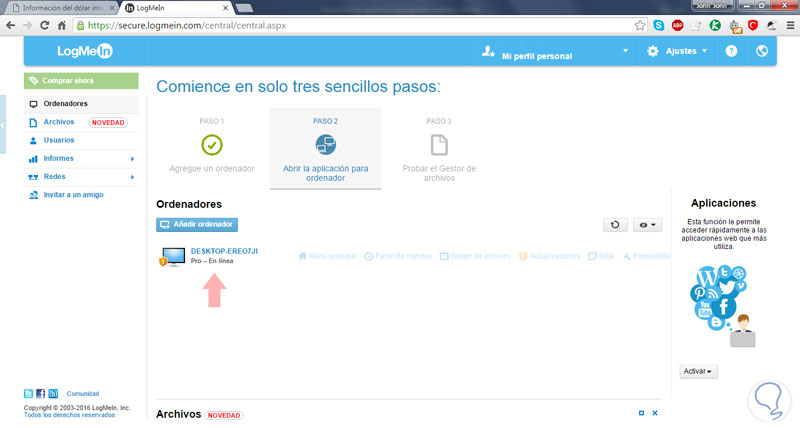Bookmark this page with star icon
Image resolution: width=800 pixels, height=428 pixels.
640,25
